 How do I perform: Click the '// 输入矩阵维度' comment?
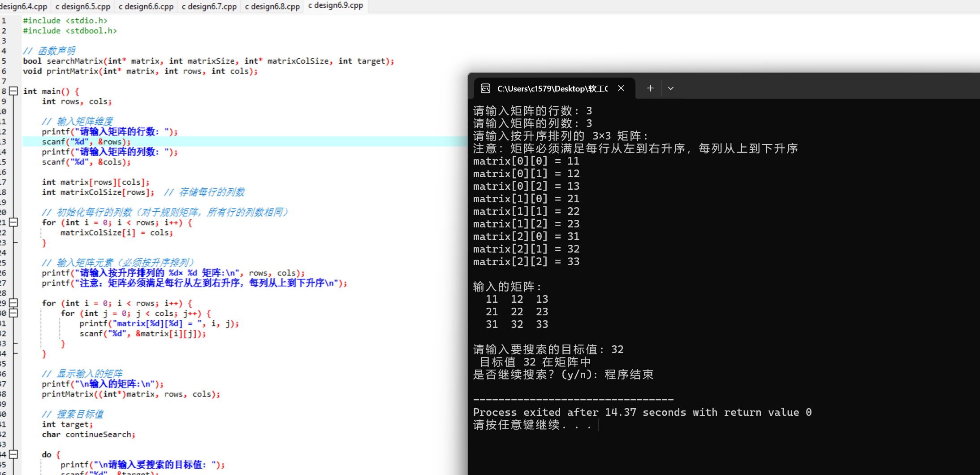pos(78,122)
